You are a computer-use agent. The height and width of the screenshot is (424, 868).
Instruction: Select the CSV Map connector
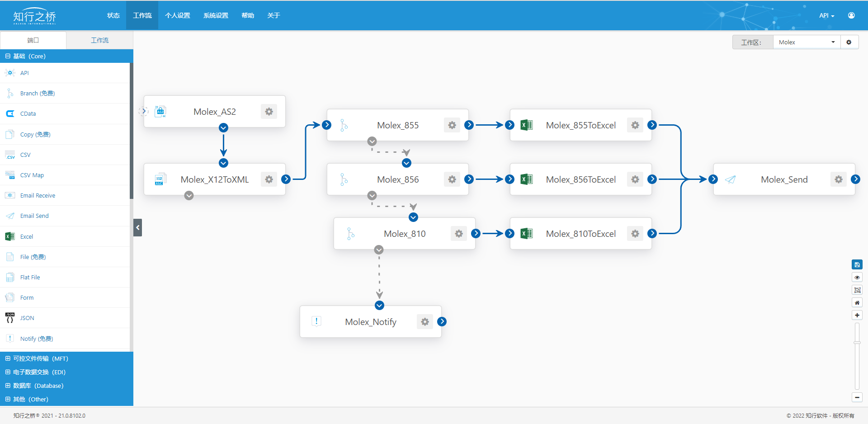65,175
